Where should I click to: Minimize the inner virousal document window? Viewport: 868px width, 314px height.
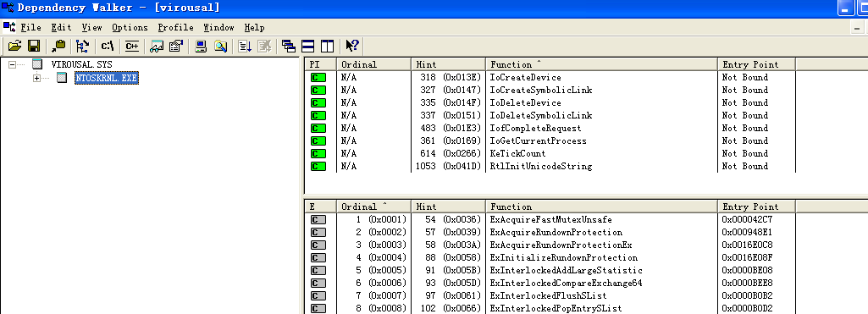859,27
